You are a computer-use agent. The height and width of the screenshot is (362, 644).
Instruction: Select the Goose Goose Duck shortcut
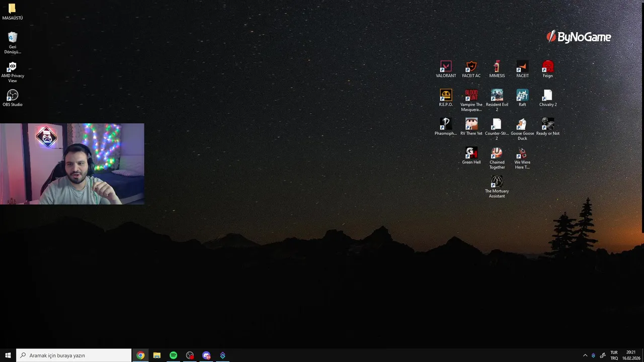tap(522, 129)
